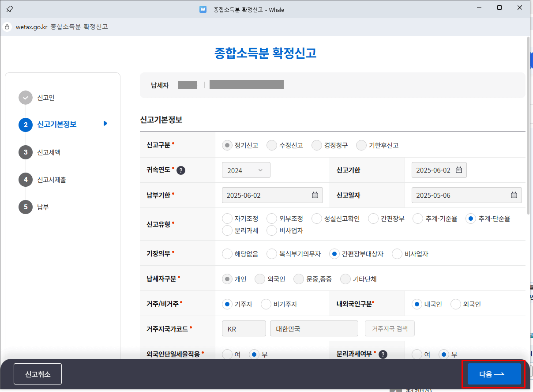533x392 pixels.
Task: Click the 거주지국가코드 KR input field
Action: (244, 328)
